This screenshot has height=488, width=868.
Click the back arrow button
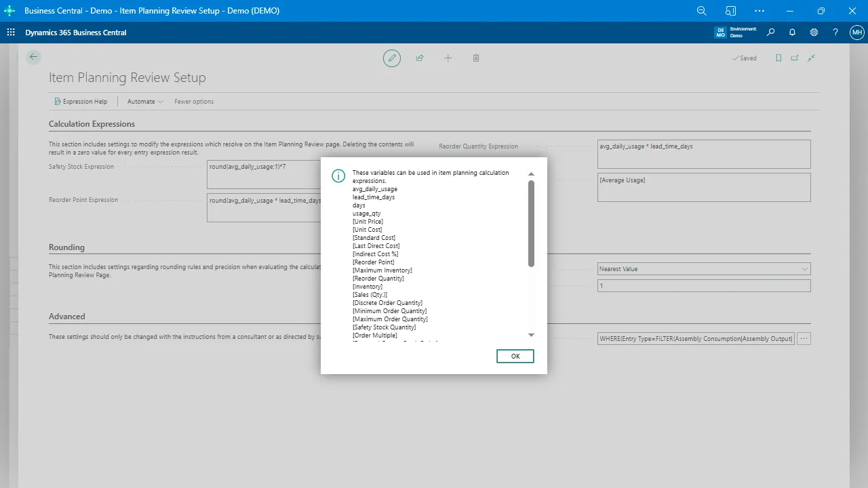(x=33, y=58)
